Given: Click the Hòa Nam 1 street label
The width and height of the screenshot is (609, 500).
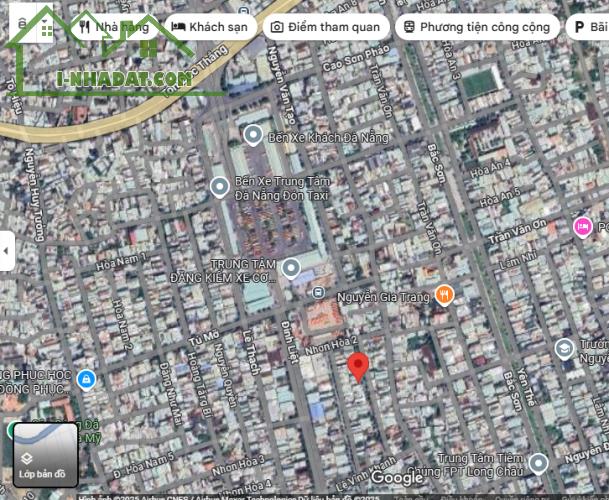Looking at the screenshot, I should [121, 262].
